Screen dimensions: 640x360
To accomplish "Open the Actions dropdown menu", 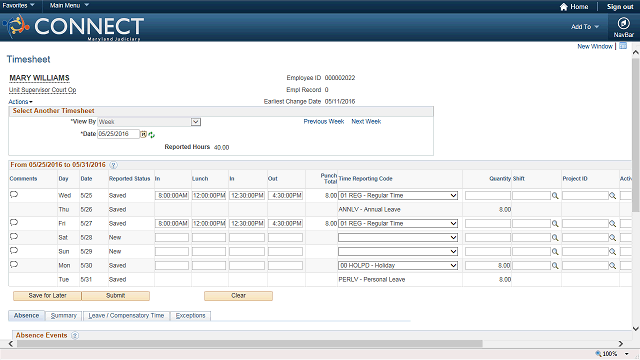I will click(20, 102).
